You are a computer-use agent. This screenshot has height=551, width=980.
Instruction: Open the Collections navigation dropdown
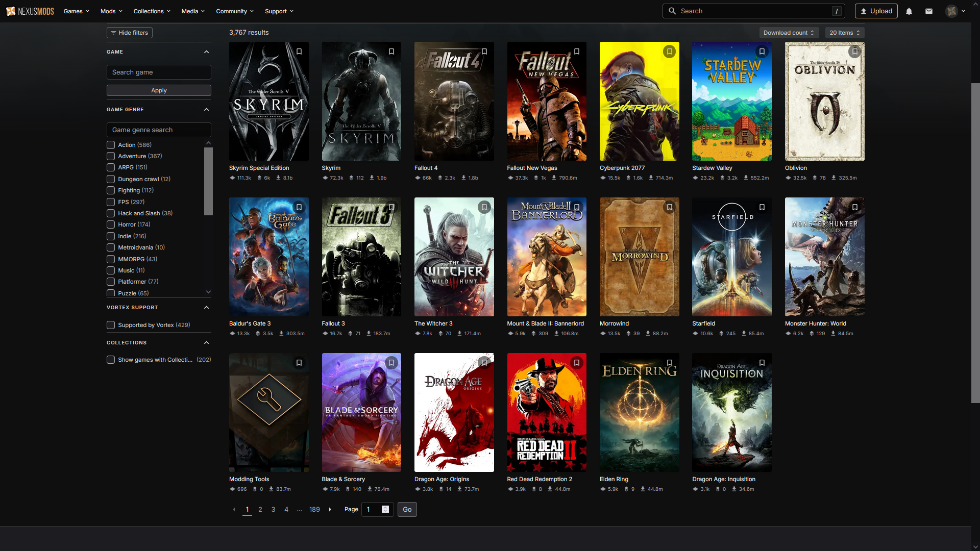tap(152, 11)
